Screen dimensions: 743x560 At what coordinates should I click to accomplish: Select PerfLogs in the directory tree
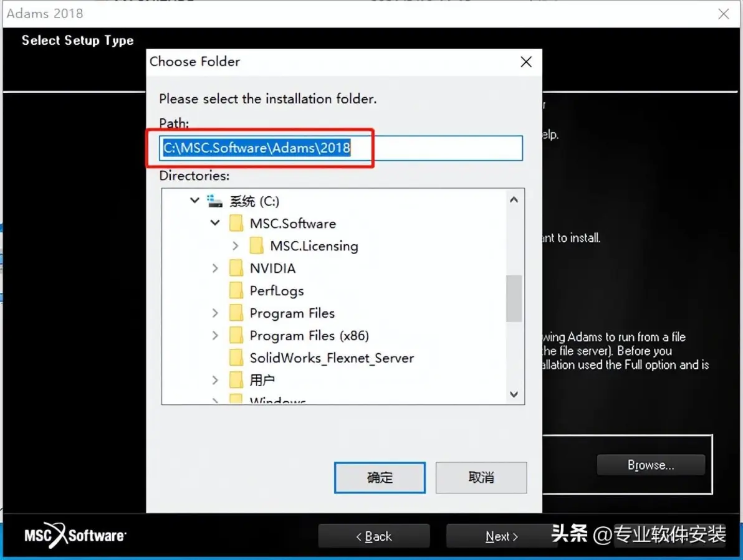click(x=277, y=291)
